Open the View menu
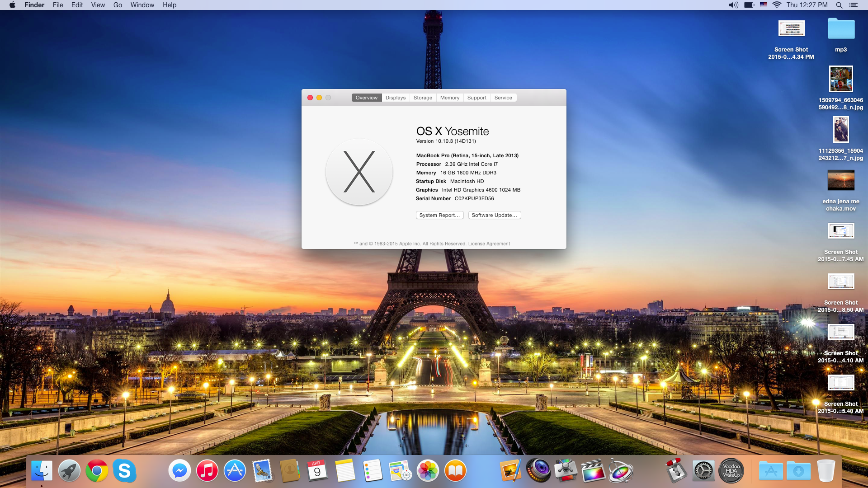The height and width of the screenshot is (488, 868). click(x=98, y=5)
